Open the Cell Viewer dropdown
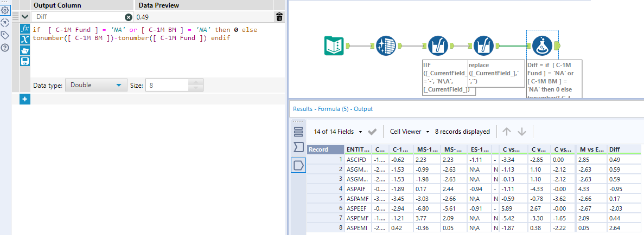Screen dimensions: 644x235 (410, 132)
